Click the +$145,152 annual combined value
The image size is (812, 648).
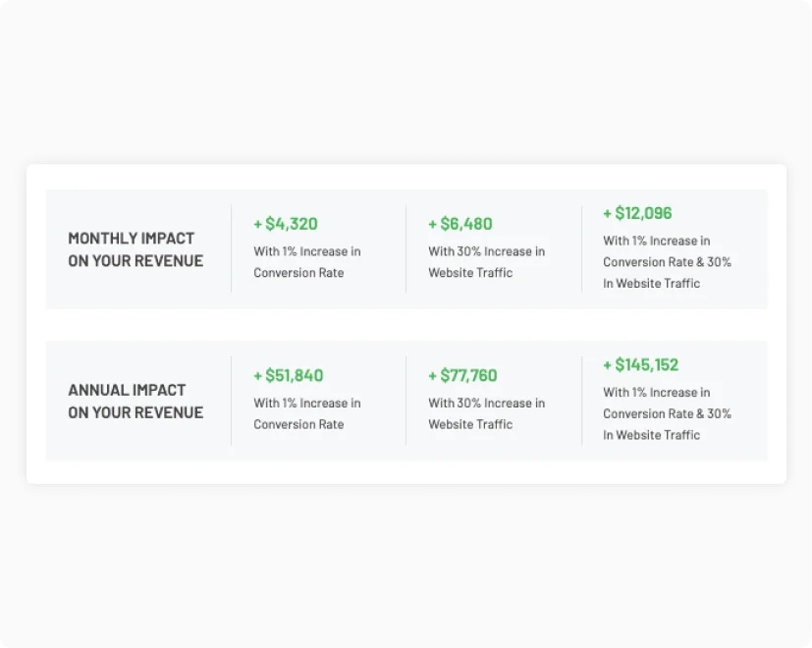coord(640,364)
